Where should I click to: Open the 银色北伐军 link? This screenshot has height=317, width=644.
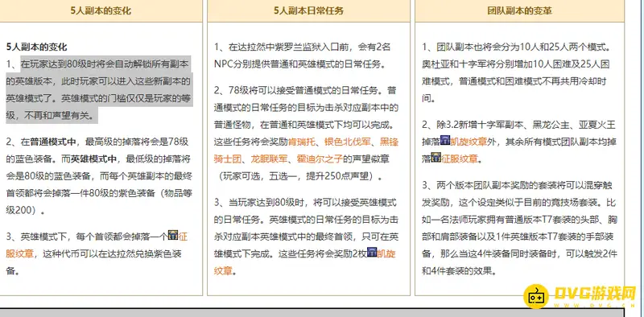pyautogui.click(x=348, y=142)
